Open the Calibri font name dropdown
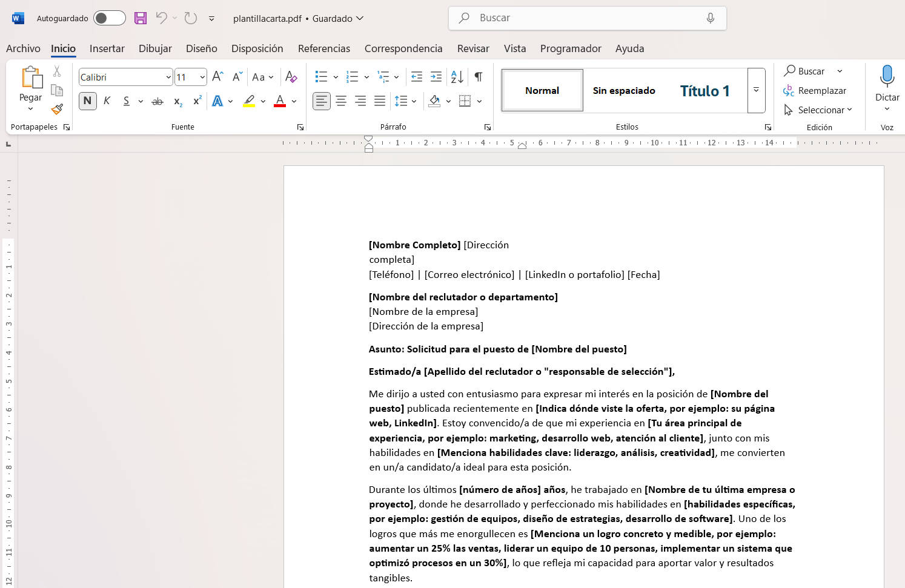 tap(168, 78)
